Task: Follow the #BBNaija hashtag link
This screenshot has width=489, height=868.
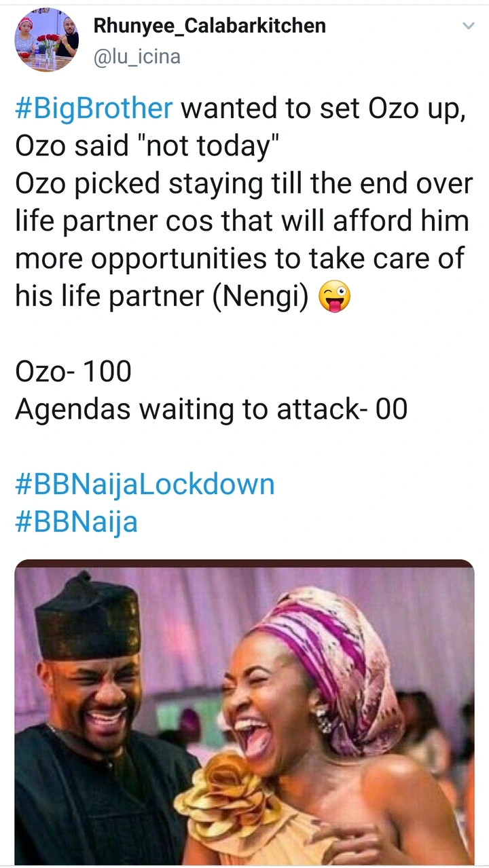Action: pos(76,522)
